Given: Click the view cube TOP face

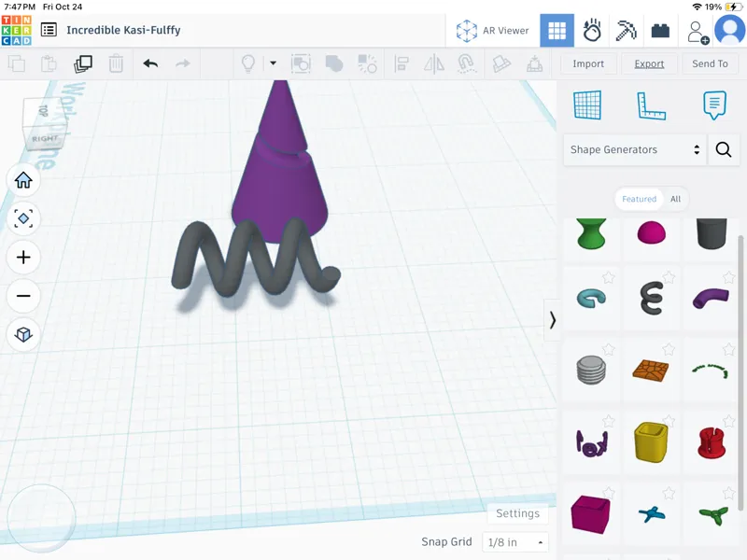Looking at the screenshot, I should pyautogui.click(x=44, y=111).
